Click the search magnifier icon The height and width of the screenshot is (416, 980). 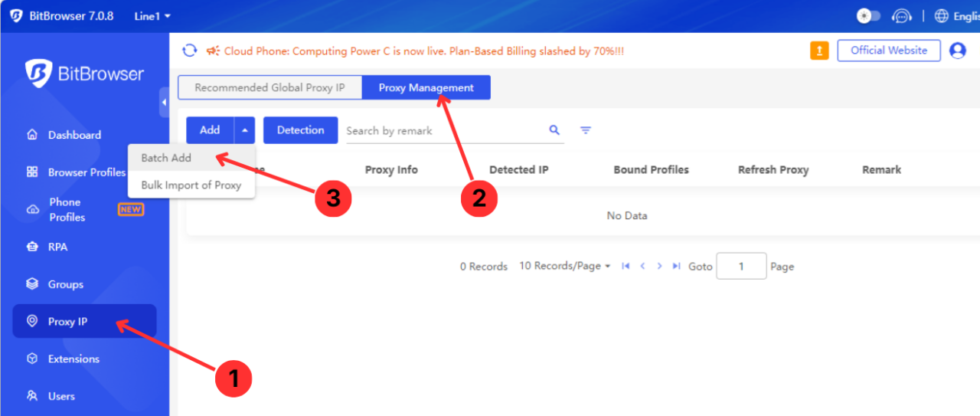click(554, 130)
